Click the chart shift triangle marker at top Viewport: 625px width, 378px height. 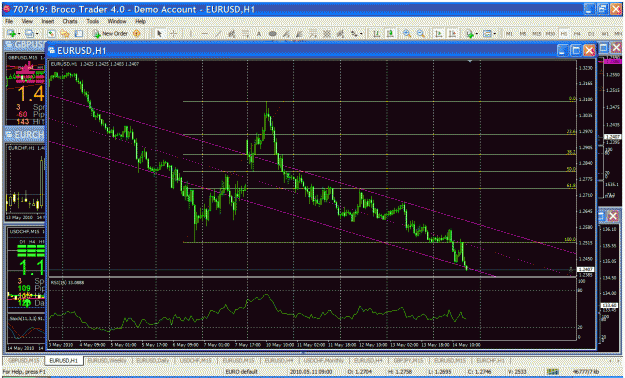[470, 61]
